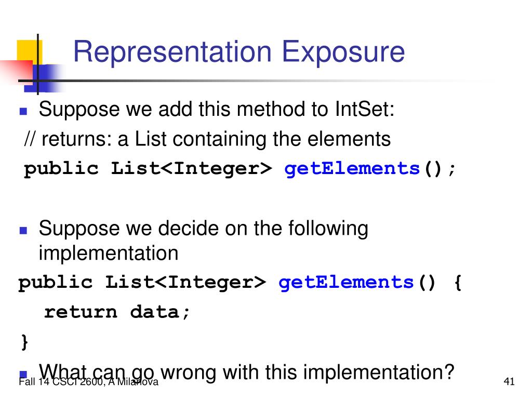Click the red gradient square decoration
Viewport: 532px width, 399px height.
click(17, 71)
